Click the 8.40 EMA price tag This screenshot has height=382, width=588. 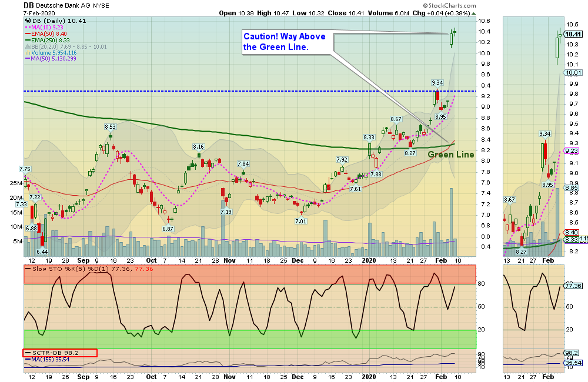click(x=572, y=232)
